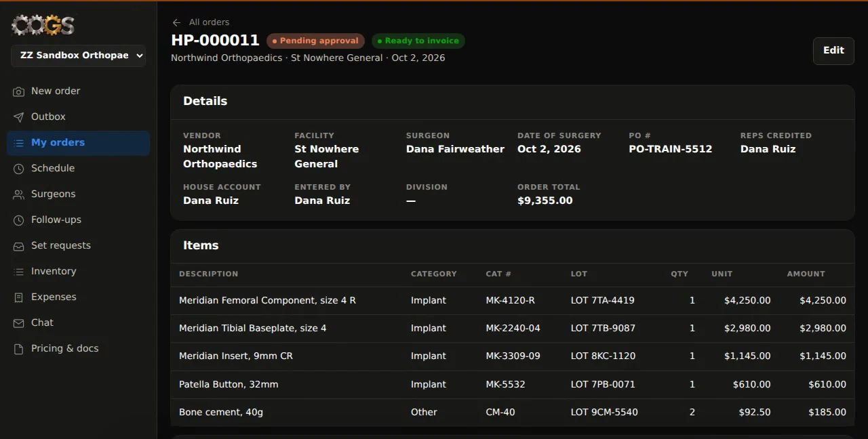
Task: Open the ZZ Sandbox Orthopae organization dropdown
Action: click(79, 56)
